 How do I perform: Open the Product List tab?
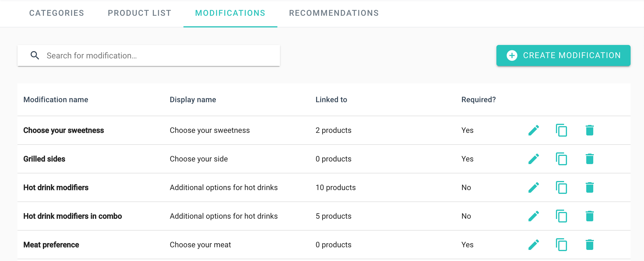139,13
